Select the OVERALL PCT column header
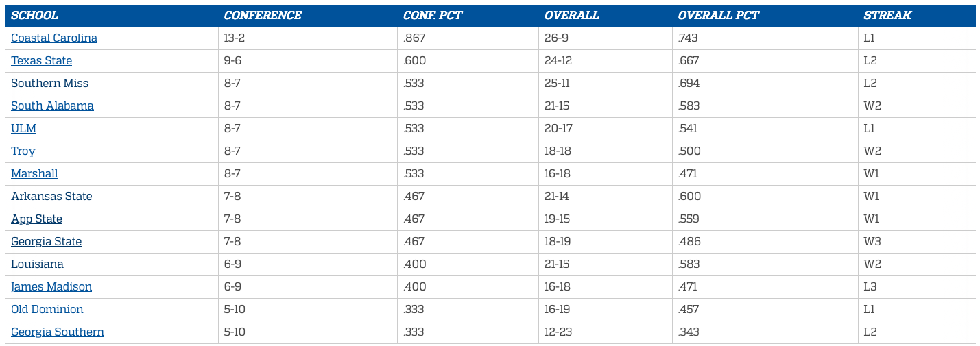This screenshot has width=980, height=346. pyautogui.click(x=719, y=16)
